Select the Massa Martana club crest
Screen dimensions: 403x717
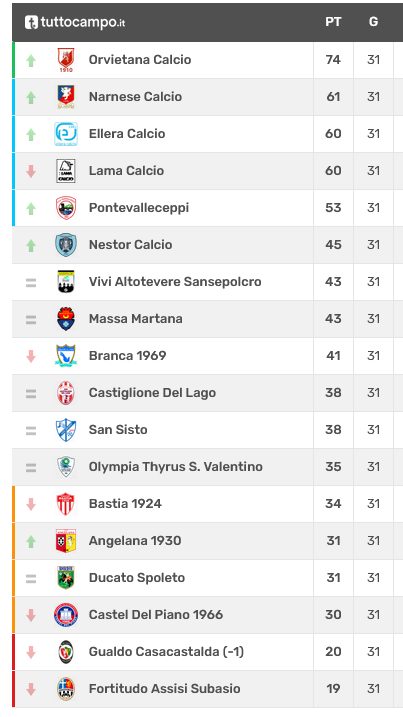(x=66, y=319)
